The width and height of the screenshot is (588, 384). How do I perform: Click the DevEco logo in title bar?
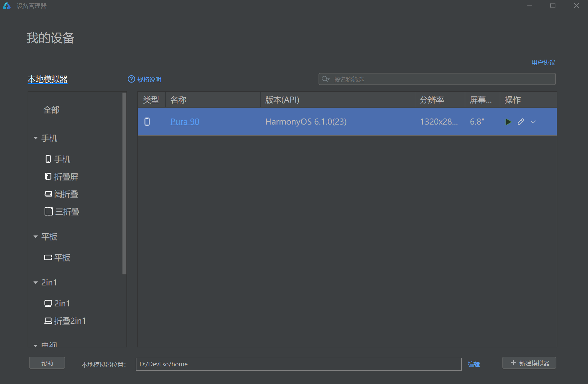[x=7, y=6]
